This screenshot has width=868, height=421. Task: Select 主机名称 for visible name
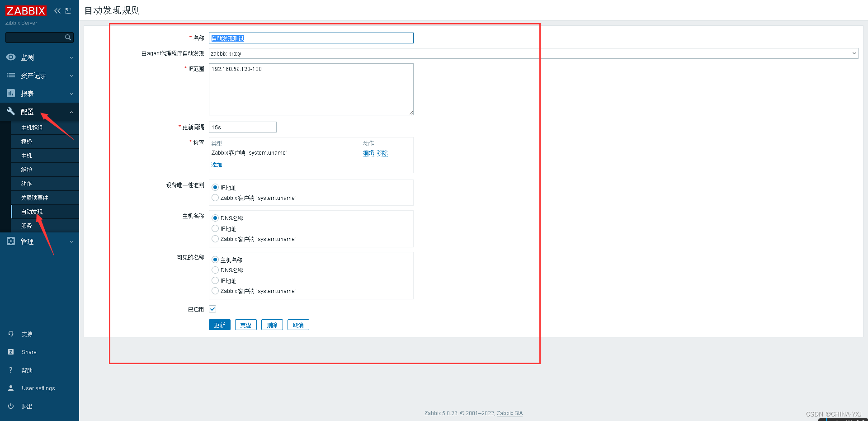(x=215, y=260)
